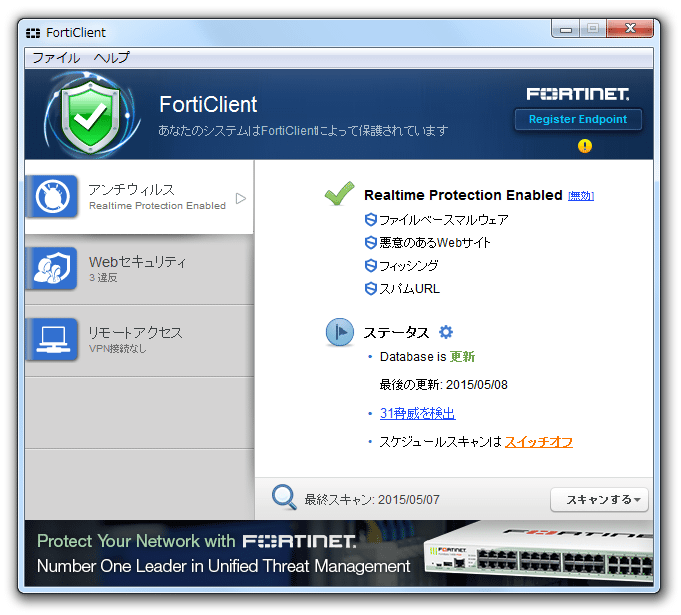This screenshot has width=681, height=615.
Task: Open the 31脅威を検出 link
Action: coord(417,413)
